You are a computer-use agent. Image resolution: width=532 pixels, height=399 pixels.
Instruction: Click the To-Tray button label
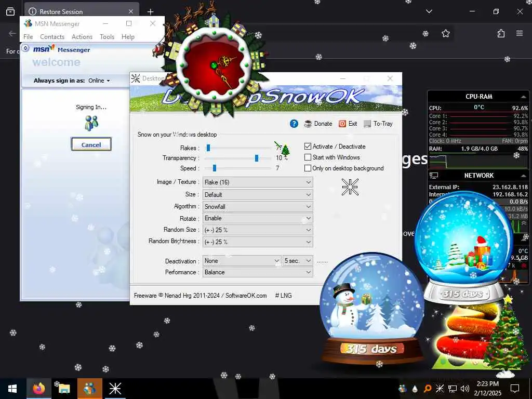383,124
